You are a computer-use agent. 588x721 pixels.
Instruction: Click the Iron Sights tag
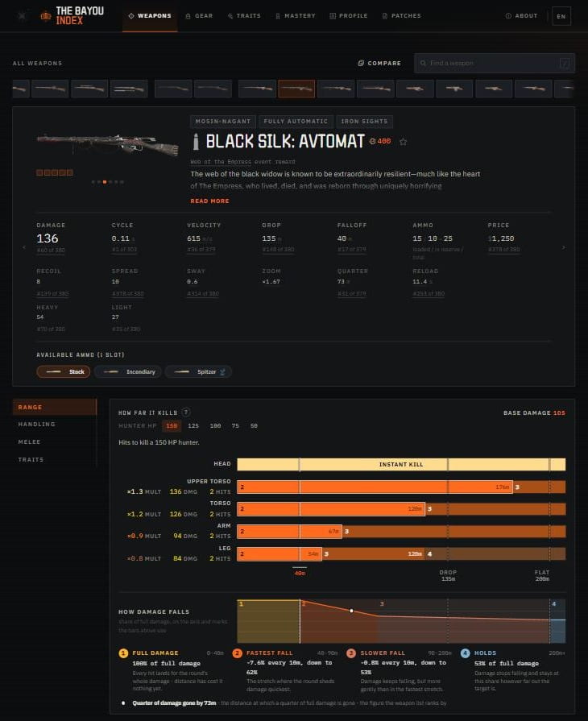(364, 122)
